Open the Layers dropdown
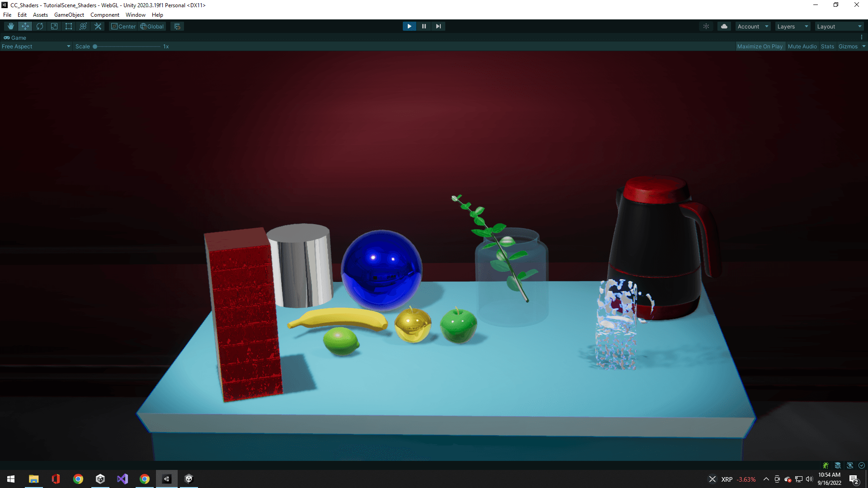The image size is (868, 488). [793, 27]
